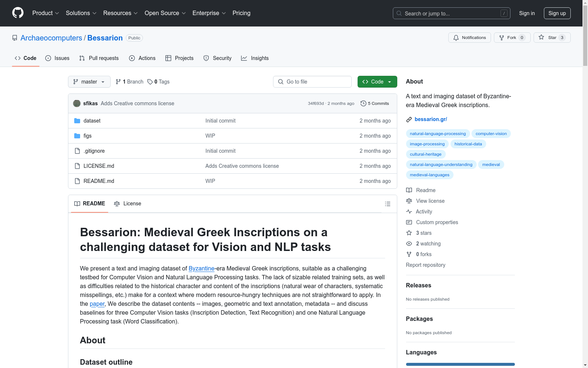Click the star icon beside 3 stars
The width and height of the screenshot is (588, 368).
point(409,233)
